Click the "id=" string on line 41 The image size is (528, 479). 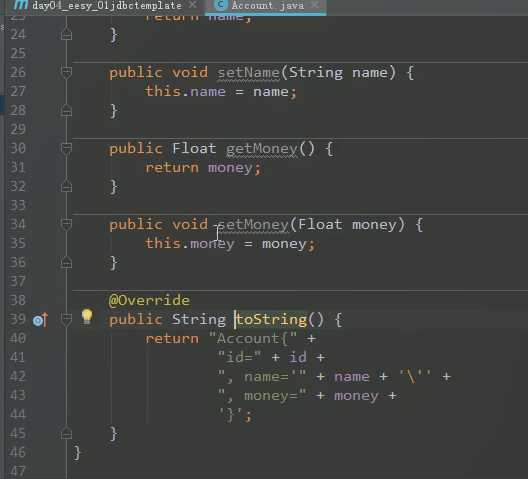pyautogui.click(x=239, y=357)
